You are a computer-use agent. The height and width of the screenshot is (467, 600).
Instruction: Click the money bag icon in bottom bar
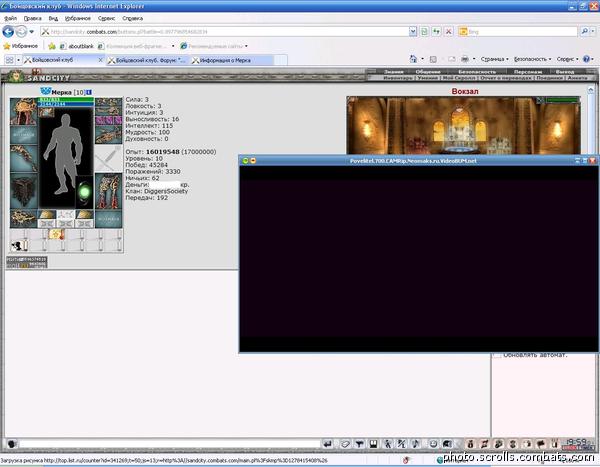[471, 444]
